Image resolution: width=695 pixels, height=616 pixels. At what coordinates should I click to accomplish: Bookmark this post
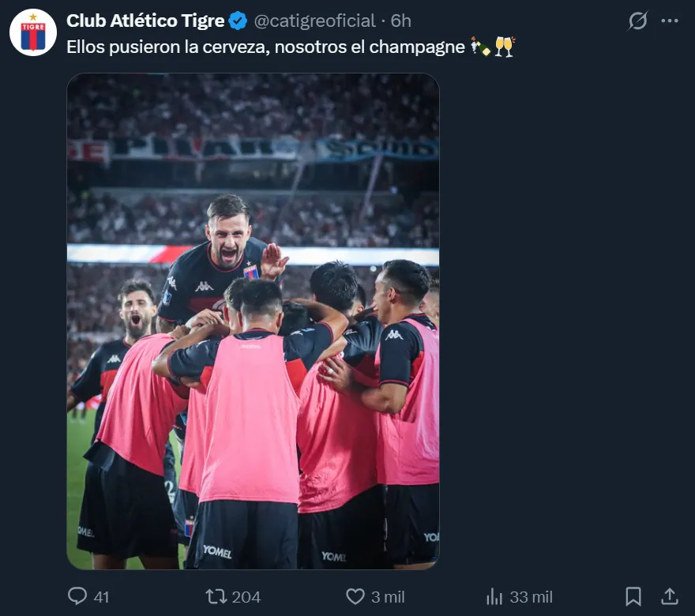pyautogui.click(x=633, y=596)
